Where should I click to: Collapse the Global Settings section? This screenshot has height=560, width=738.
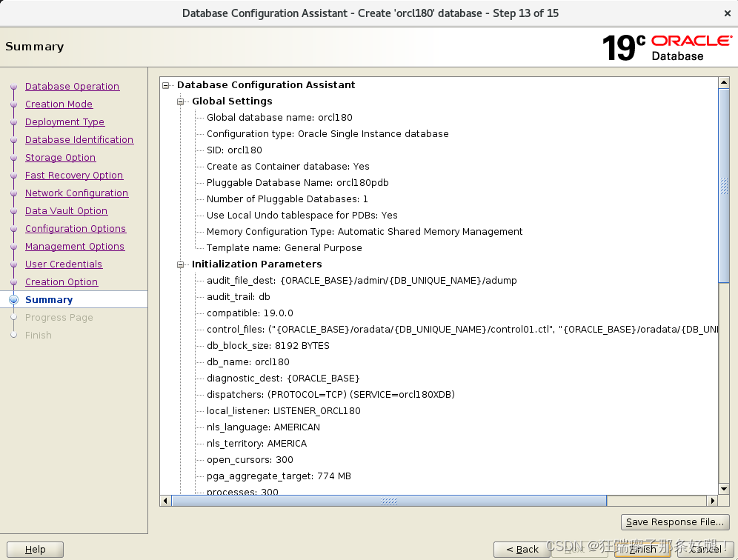coord(180,101)
